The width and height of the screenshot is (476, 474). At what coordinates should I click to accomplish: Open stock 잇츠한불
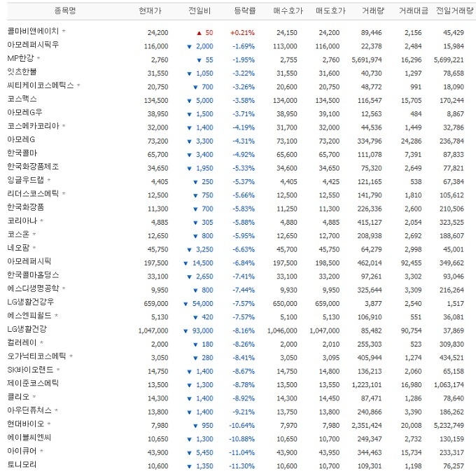pos(22,71)
